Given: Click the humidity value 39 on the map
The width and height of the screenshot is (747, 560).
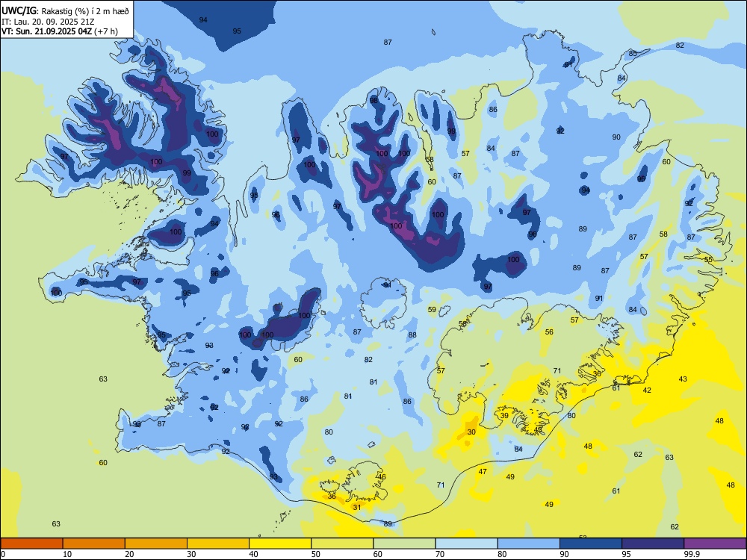Looking at the screenshot, I should point(504,415).
